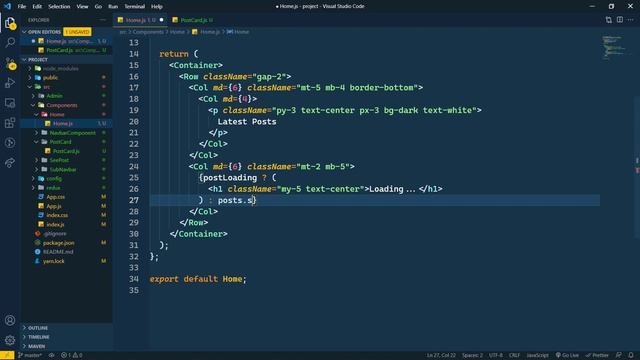640x360 pixels.
Task: Click the compare changes icon in editor toolbar
Action: (x=609, y=20)
